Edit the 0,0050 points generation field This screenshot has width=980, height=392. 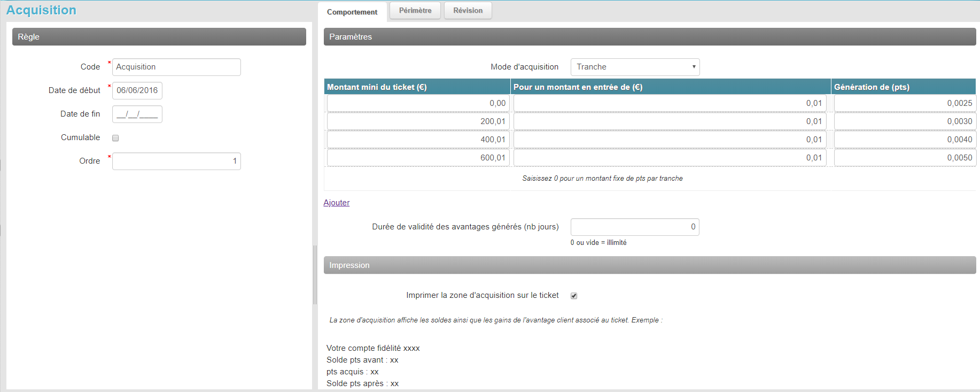905,158
